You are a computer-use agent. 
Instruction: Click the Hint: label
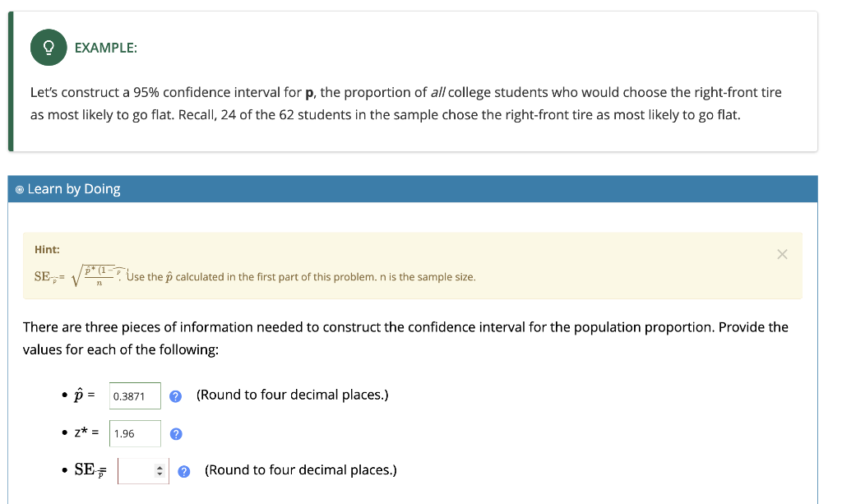[46, 249]
